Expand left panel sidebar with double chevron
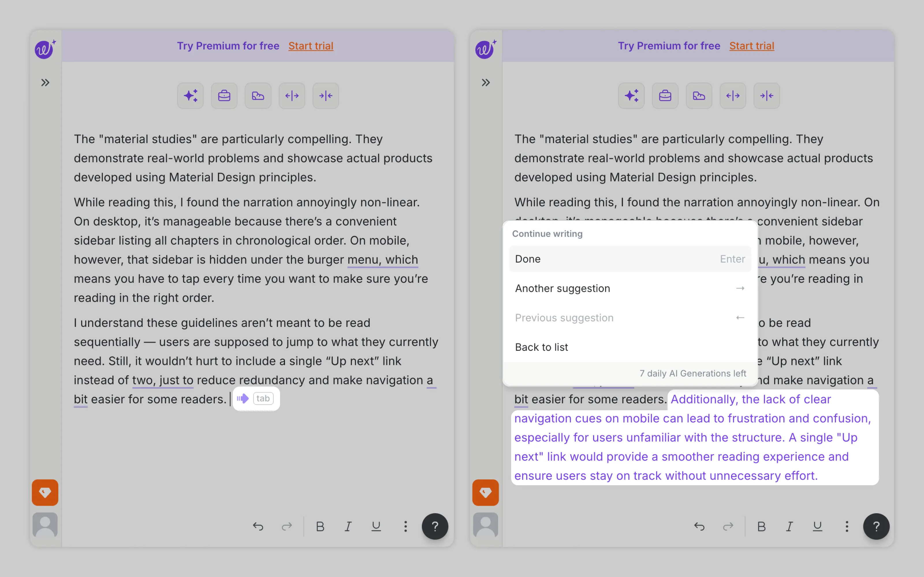The height and width of the screenshot is (577, 924). coord(45,83)
